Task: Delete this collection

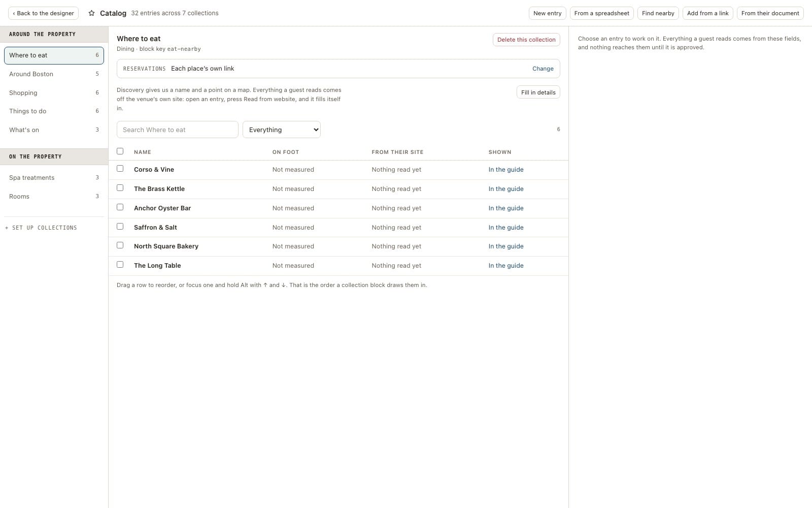Action: click(x=526, y=40)
